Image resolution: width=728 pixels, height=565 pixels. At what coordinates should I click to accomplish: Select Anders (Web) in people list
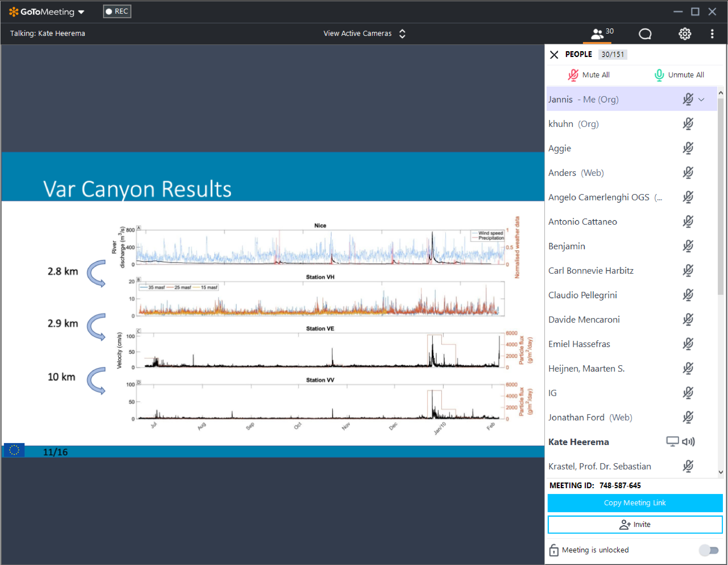[632, 172]
